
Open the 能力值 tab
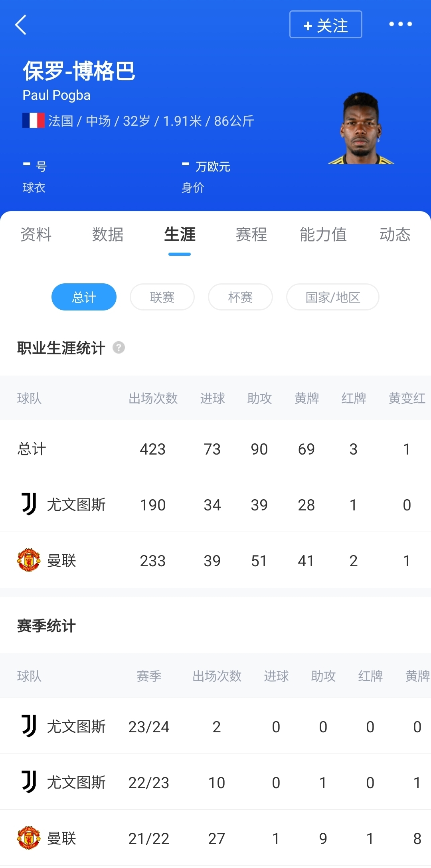(323, 234)
